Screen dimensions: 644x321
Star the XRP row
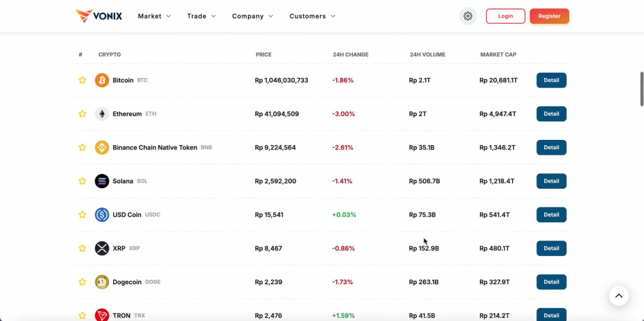pos(82,249)
